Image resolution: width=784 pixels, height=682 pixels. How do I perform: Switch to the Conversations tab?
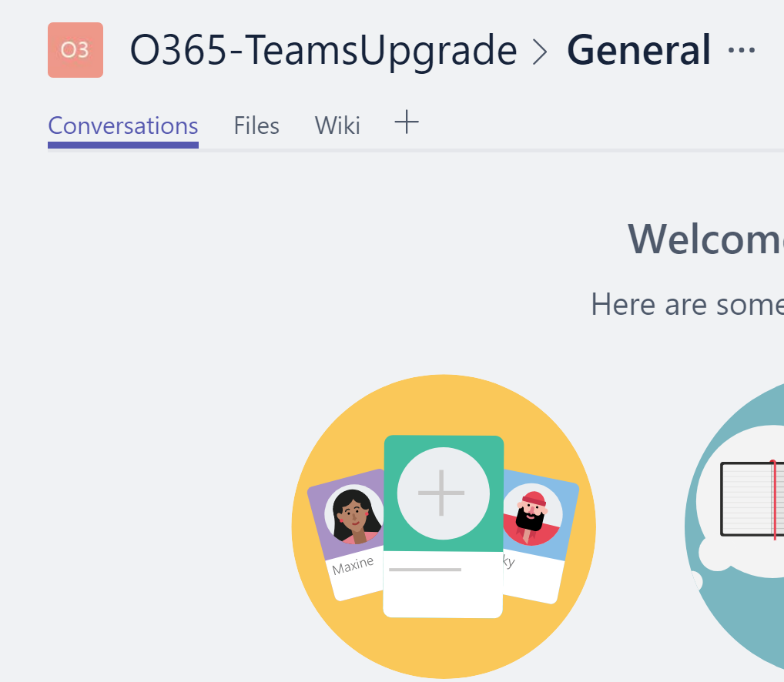coord(123,125)
